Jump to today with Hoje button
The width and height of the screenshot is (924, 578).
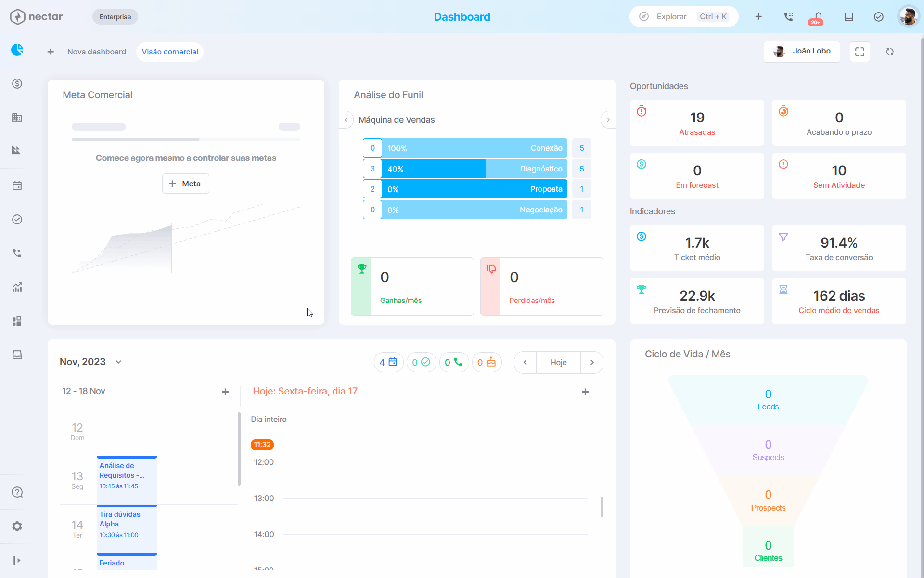click(x=558, y=362)
